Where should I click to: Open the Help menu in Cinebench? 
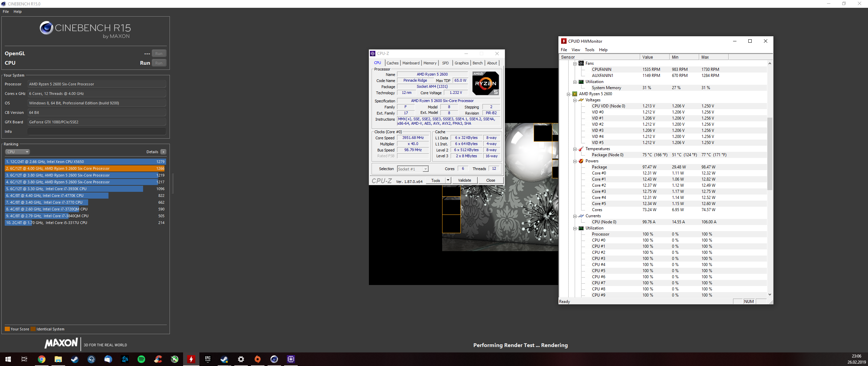click(x=18, y=12)
